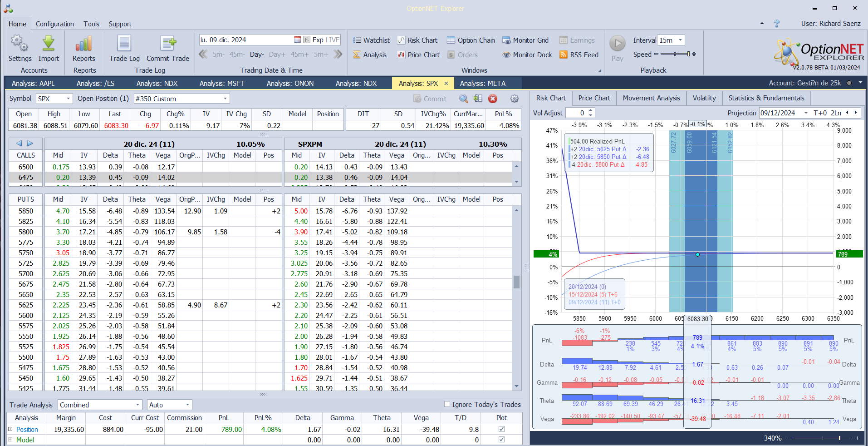Viewport: 868px width, 446px height.
Task: Toggle the Exp expiration mode
Action: pyautogui.click(x=318, y=40)
